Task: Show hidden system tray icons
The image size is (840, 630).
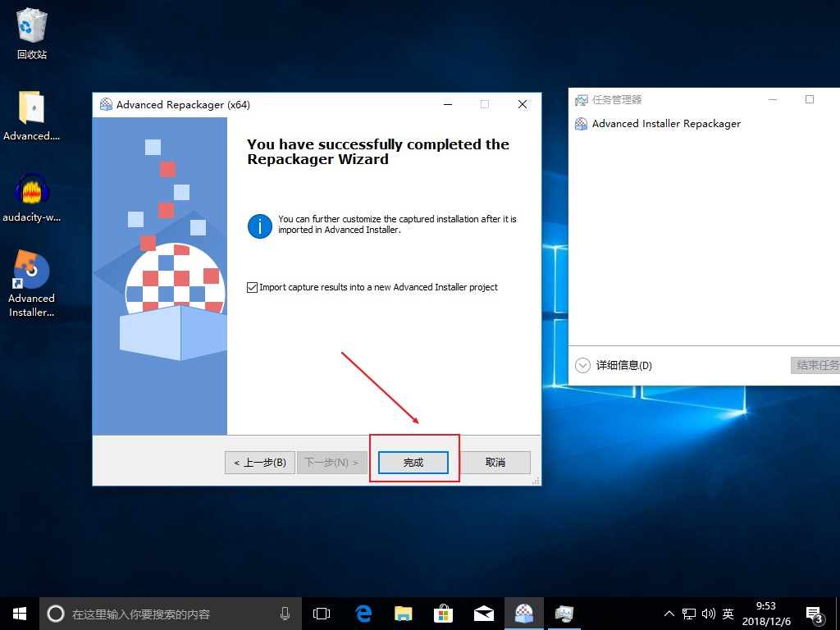Action: 669,614
